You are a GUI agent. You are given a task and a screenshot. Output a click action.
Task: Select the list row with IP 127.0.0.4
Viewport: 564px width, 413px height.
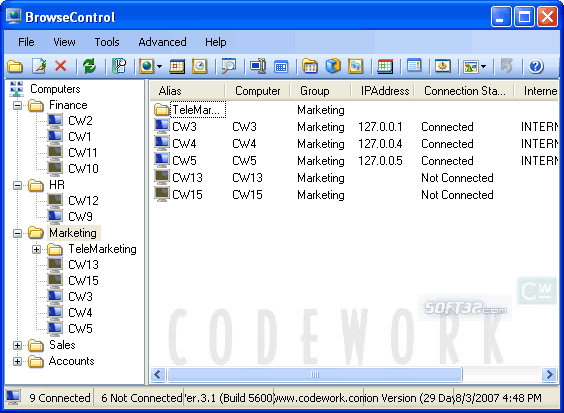coord(354,144)
